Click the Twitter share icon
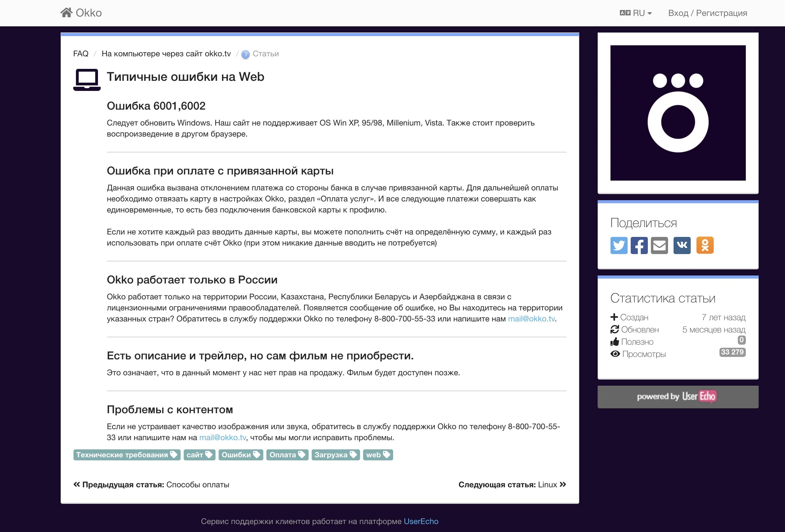The image size is (785, 532). pyautogui.click(x=619, y=244)
